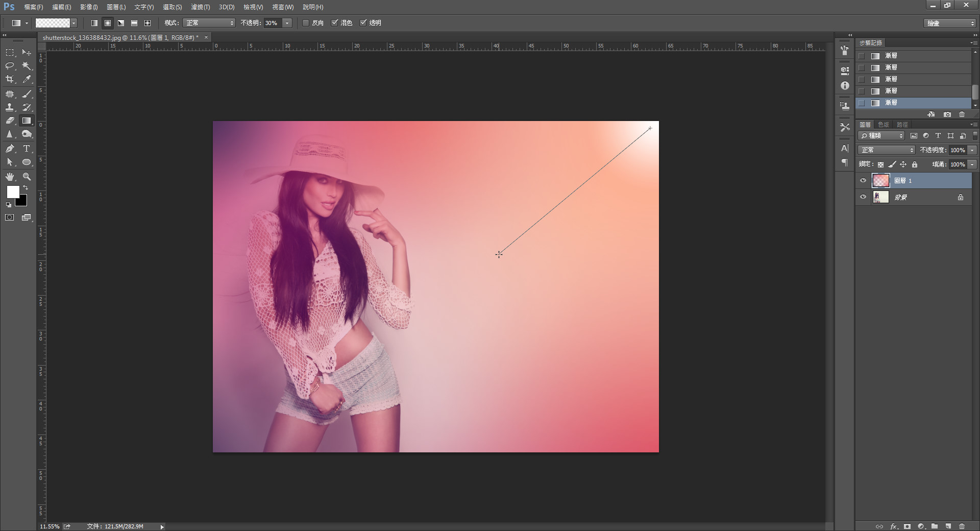The height and width of the screenshot is (531, 980).
Task: Open the 繪畫 workspace dropdown
Action: pos(950,23)
